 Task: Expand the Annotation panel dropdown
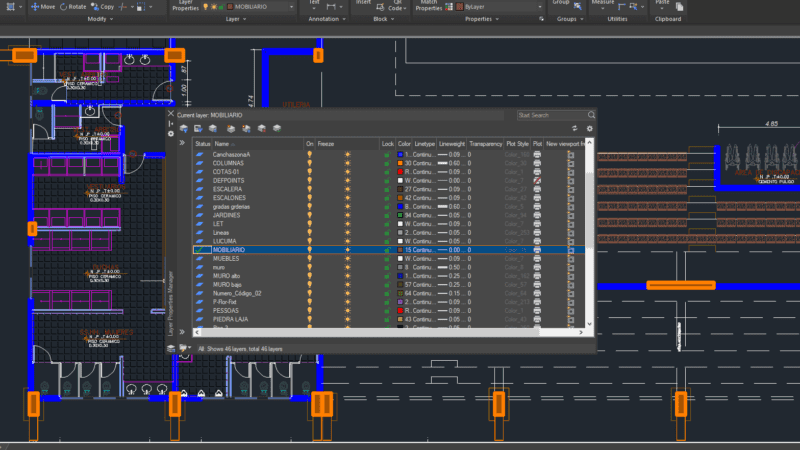click(x=327, y=19)
